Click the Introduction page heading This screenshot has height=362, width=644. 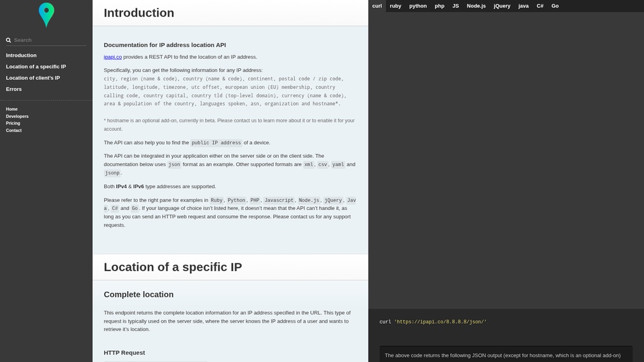[139, 13]
